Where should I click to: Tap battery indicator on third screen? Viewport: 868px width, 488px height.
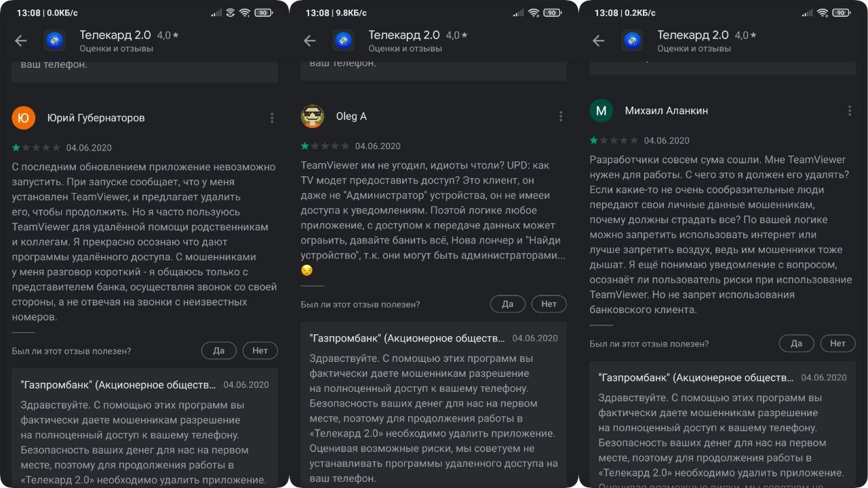842,13
